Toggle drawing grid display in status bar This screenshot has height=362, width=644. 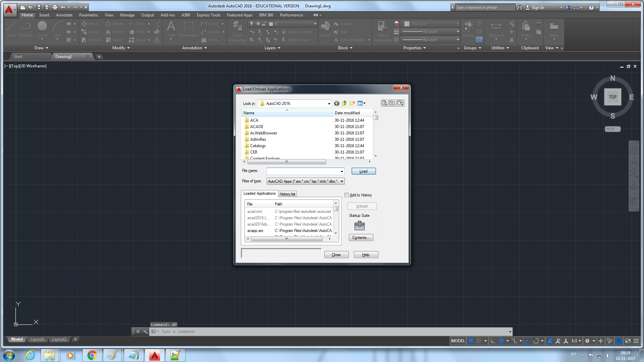pyautogui.click(x=471, y=341)
